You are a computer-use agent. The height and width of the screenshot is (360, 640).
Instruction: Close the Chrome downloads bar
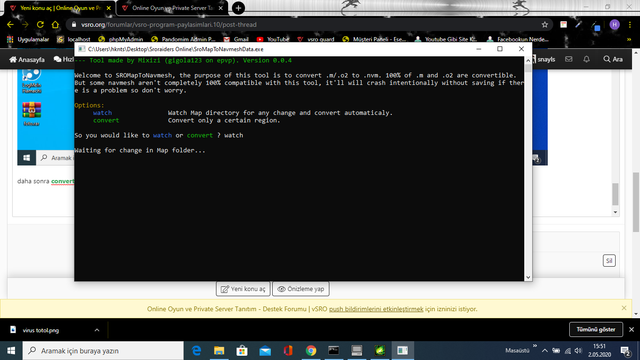tap(631, 329)
